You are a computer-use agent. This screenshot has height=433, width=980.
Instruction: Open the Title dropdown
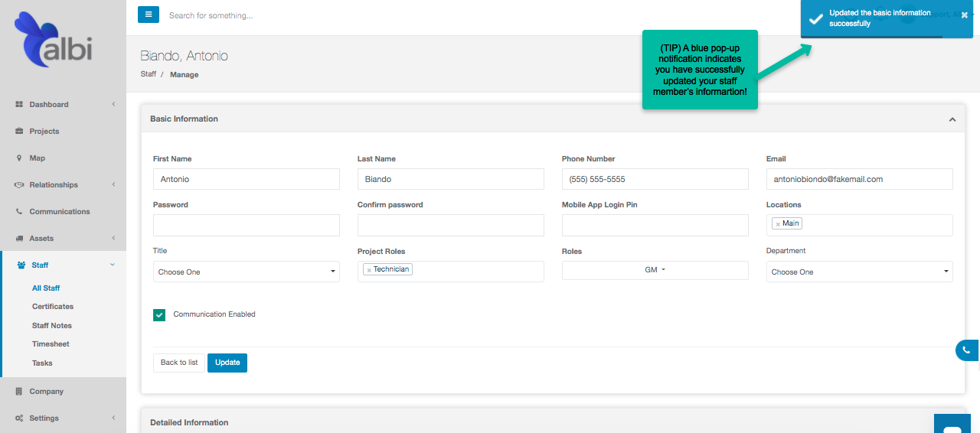click(x=247, y=272)
